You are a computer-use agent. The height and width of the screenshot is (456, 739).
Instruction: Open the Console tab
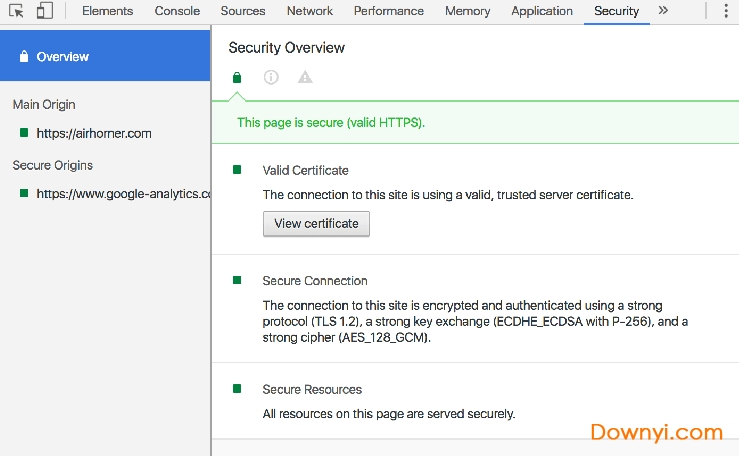click(177, 11)
